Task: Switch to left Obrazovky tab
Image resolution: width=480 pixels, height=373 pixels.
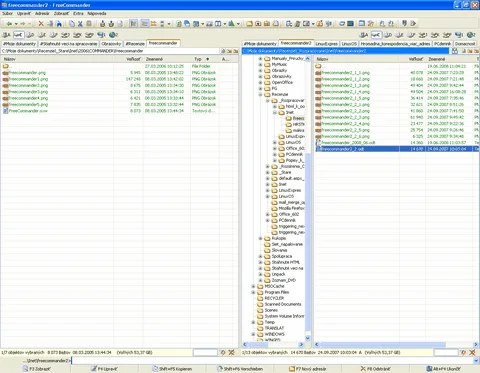Action: tap(111, 44)
